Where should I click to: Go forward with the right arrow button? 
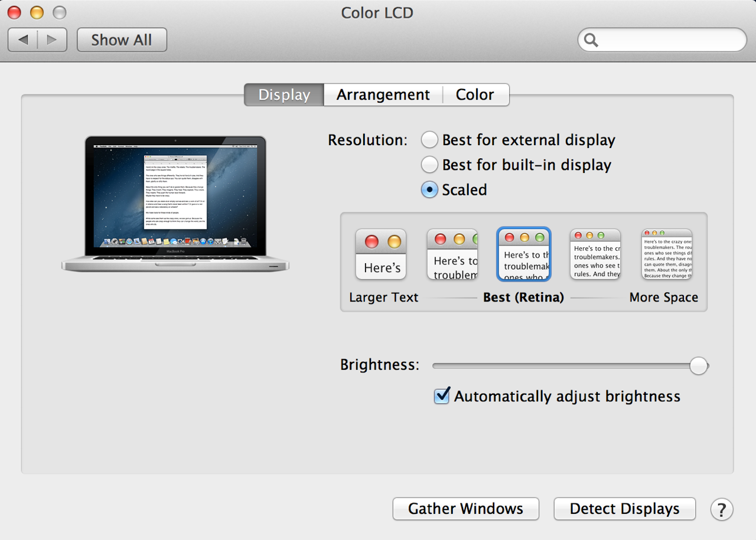click(x=52, y=40)
